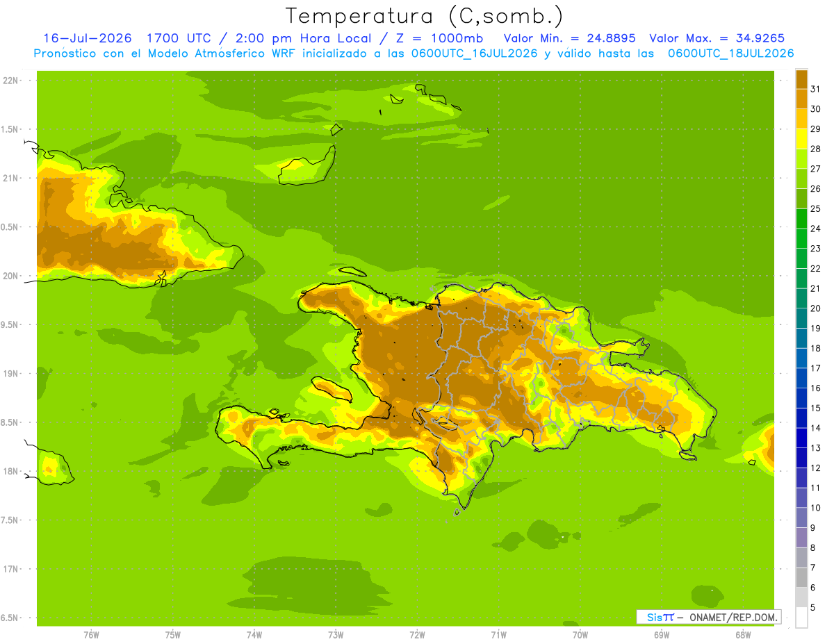
Task: Click the colorbar label "20"
Action: [816, 308]
